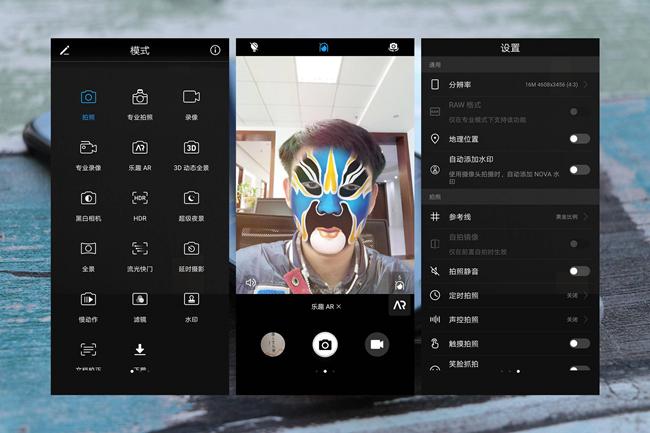
Task: Switch camera with the flip camera icon
Action: (x=393, y=47)
